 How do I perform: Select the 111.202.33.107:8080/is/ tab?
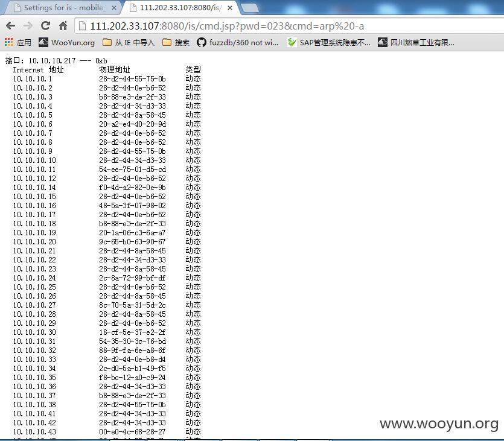click(180, 8)
